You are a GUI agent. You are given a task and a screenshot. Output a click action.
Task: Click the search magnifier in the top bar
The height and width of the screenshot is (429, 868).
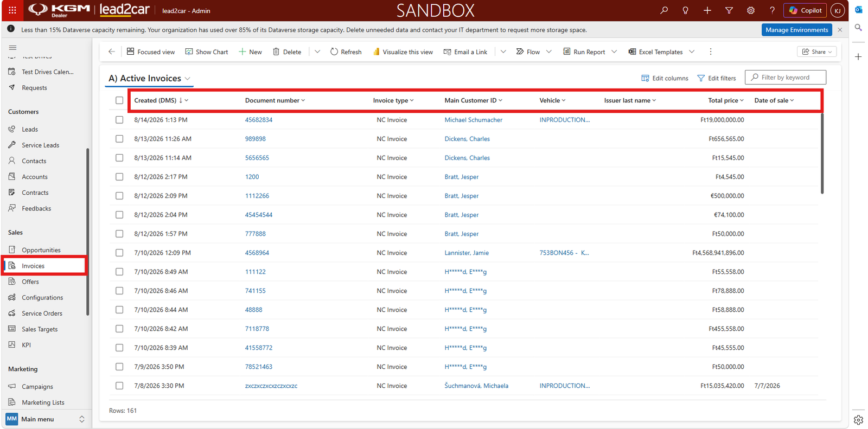click(x=664, y=10)
